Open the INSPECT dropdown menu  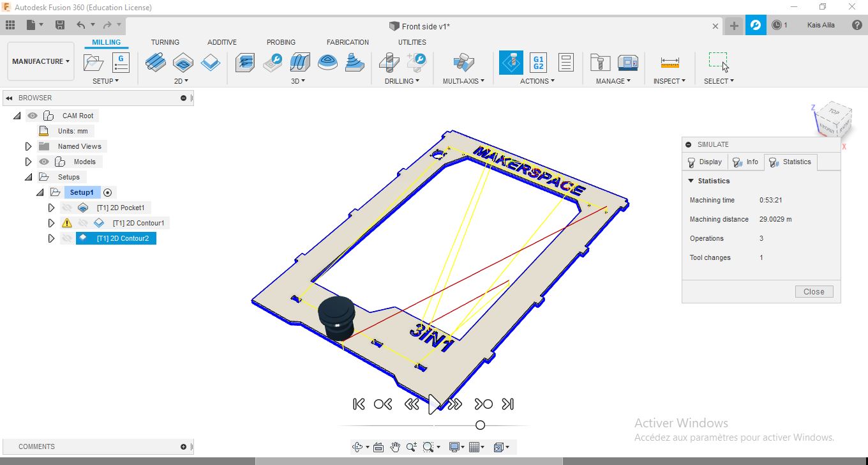click(670, 81)
